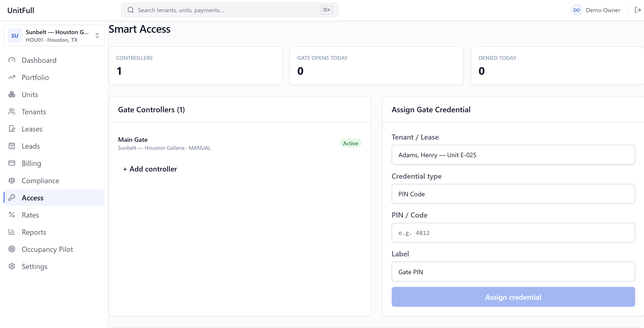Open the Tenant / Lease dropdown
The image size is (644, 328).
coord(513,155)
